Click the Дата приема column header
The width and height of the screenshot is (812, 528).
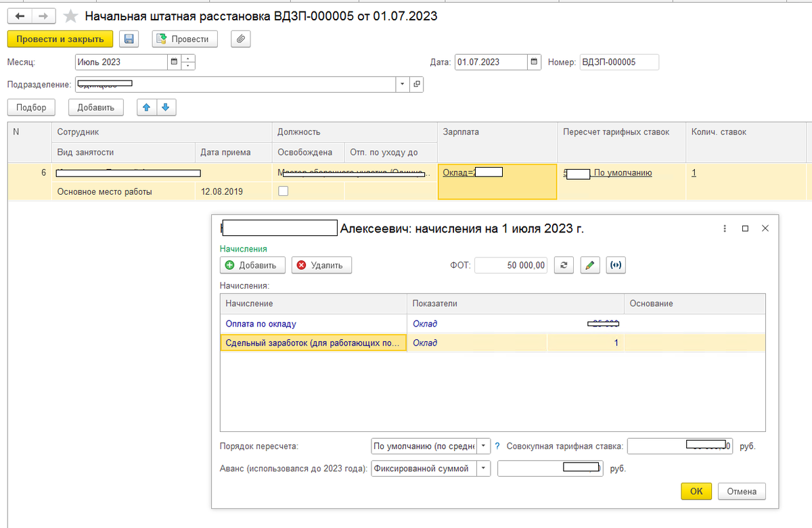(233, 152)
